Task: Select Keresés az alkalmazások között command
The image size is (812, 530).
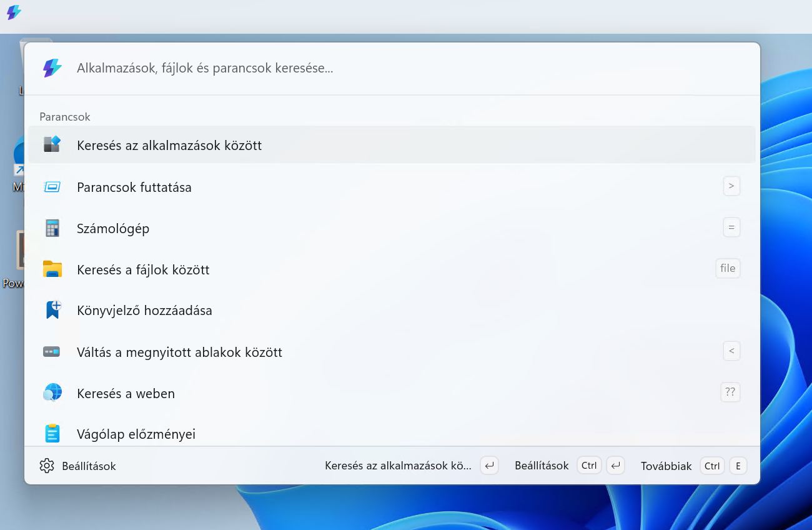Action: pos(169,146)
